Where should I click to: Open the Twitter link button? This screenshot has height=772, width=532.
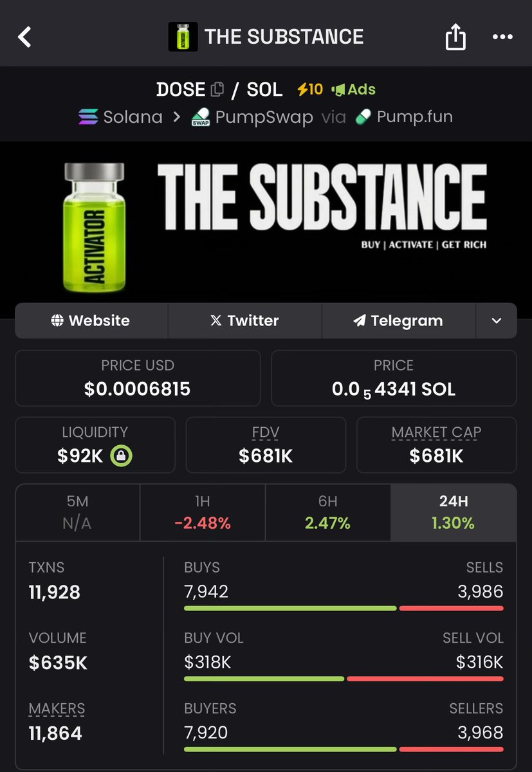coord(244,320)
